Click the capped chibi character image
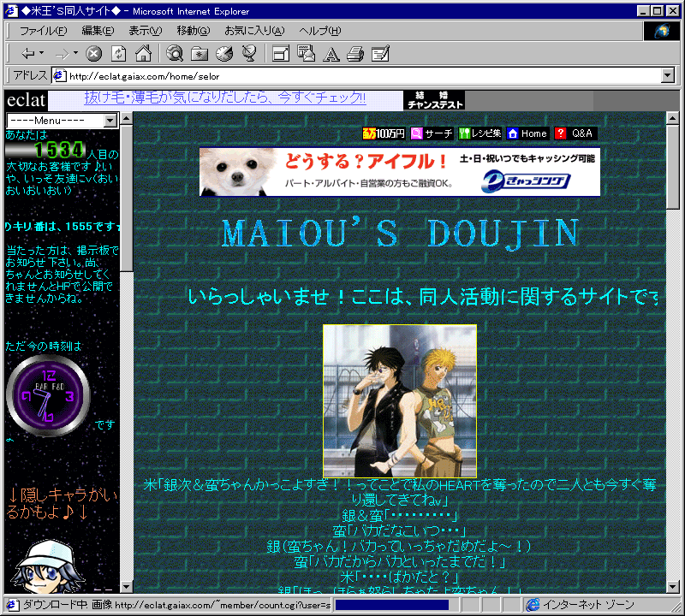The image size is (685, 616). coord(47,566)
